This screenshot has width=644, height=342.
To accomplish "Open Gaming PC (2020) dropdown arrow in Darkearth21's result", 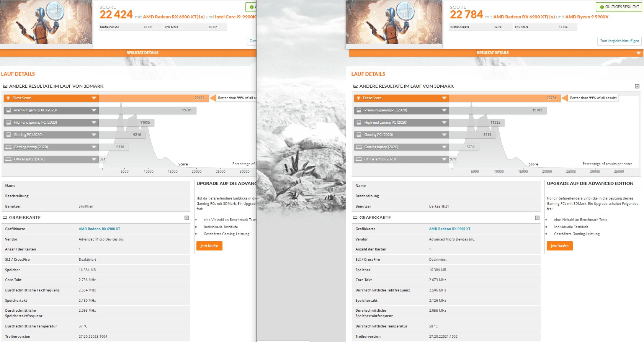I will click(444, 135).
